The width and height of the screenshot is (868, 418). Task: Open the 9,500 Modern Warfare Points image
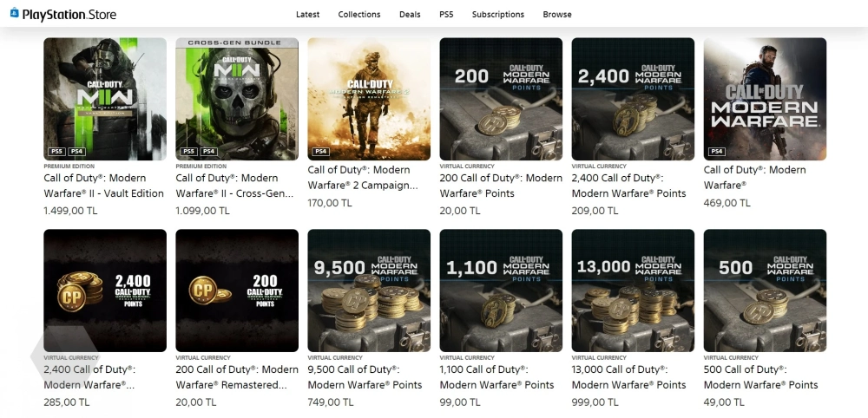click(369, 291)
